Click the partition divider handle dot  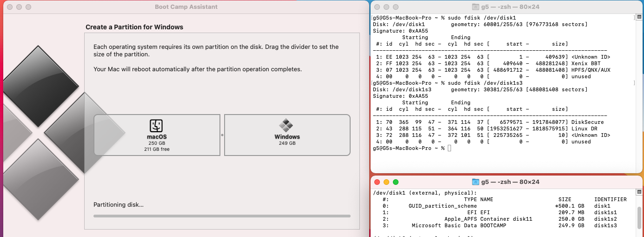pos(222,135)
